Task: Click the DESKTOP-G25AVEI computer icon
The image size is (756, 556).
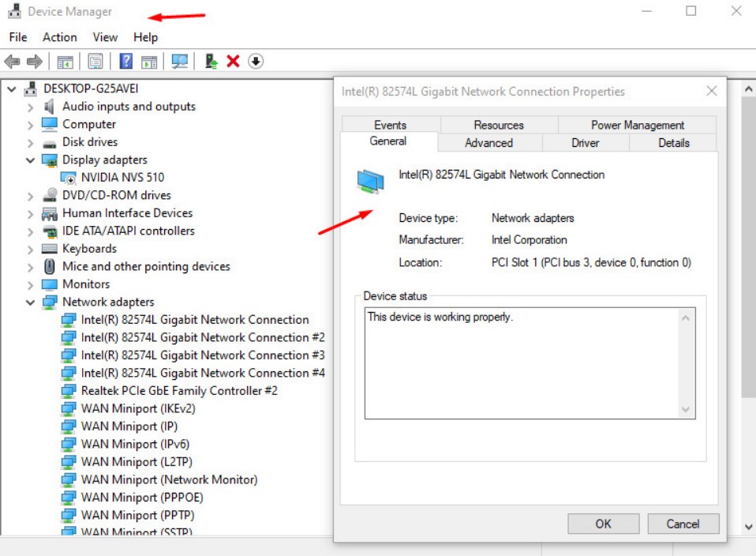Action: pos(31,88)
